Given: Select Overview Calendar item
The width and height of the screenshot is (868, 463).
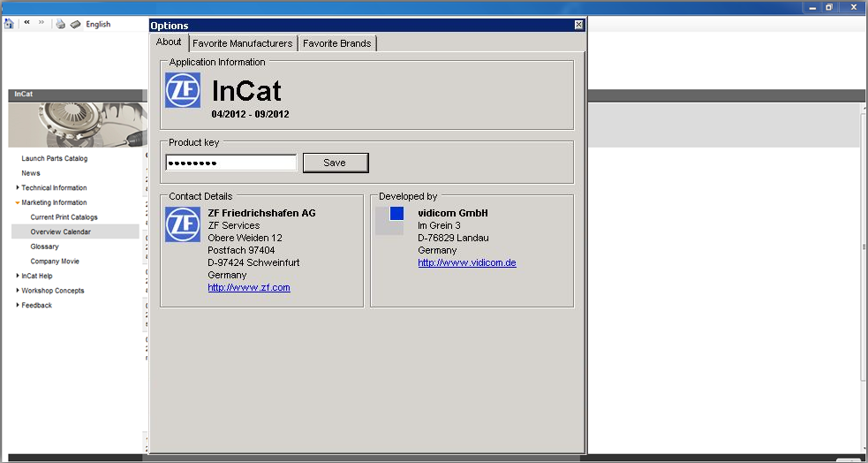Looking at the screenshot, I should [75, 231].
